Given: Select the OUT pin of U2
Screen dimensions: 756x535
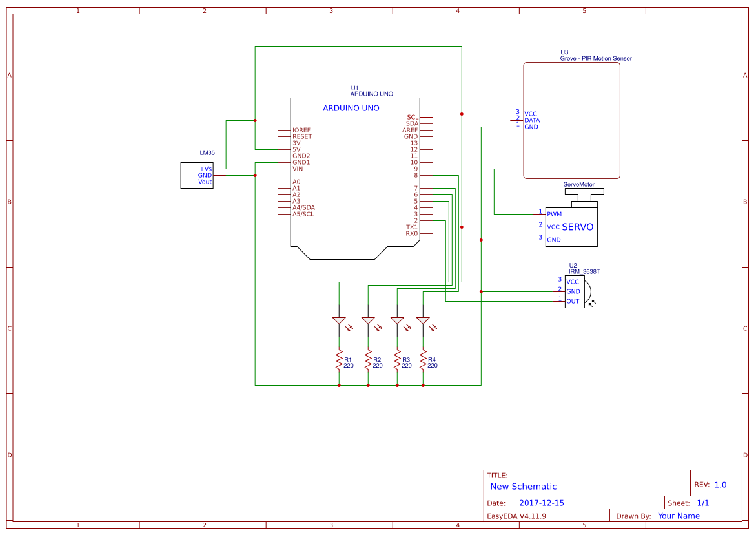Looking at the screenshot, I should (x=571, y=300).
